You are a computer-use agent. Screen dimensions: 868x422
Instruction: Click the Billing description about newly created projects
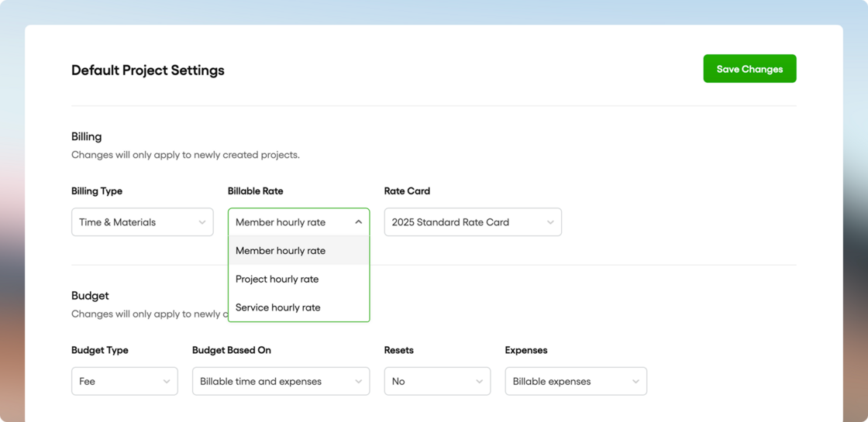[185, 155]
